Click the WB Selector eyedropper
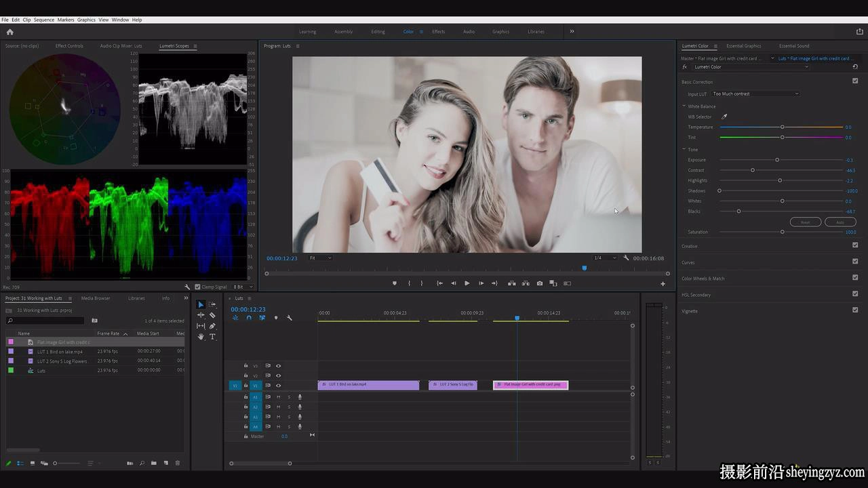 (x=724, y=117)
